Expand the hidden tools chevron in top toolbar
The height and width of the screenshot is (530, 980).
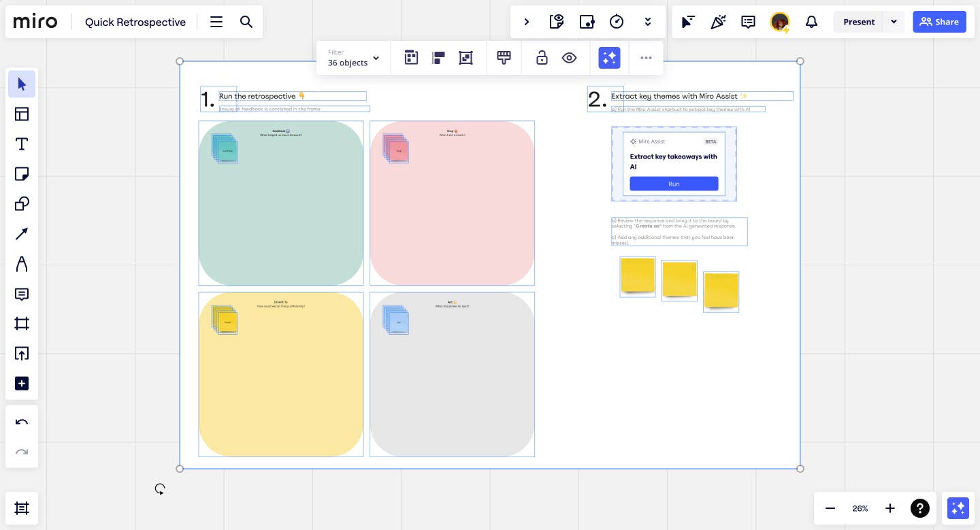coord(648,22)
